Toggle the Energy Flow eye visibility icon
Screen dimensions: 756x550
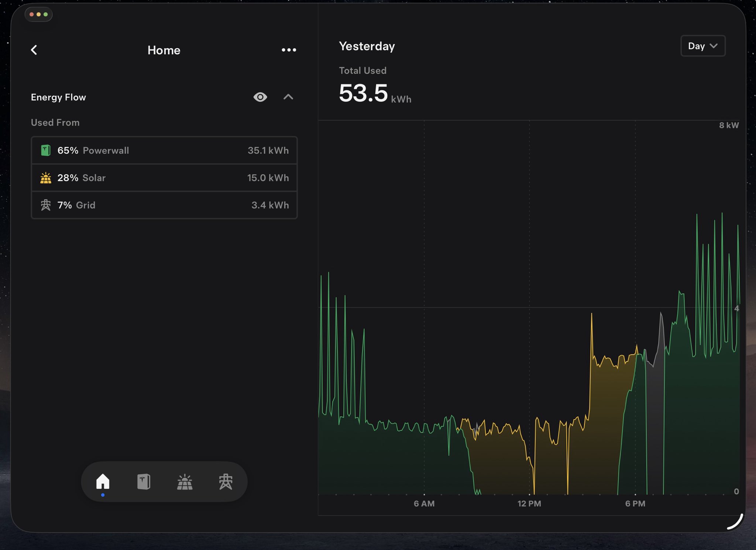(260, 97)
